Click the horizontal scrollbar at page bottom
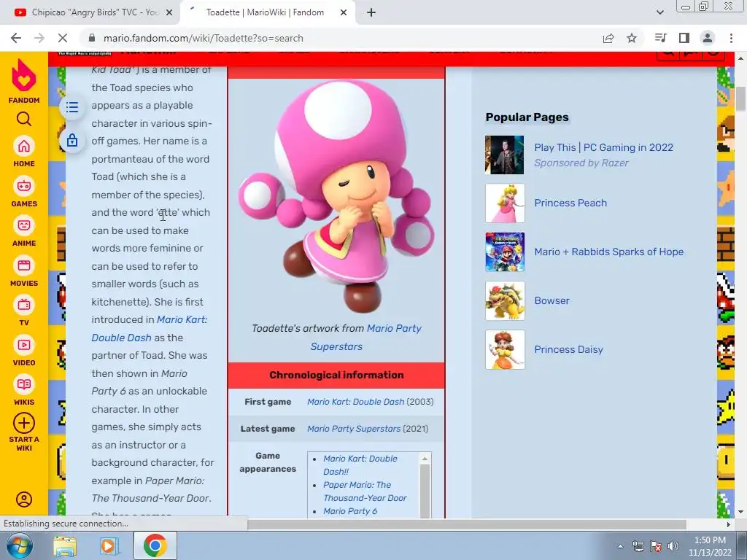The width and height of the screenshot is (747, 560). 467,524
